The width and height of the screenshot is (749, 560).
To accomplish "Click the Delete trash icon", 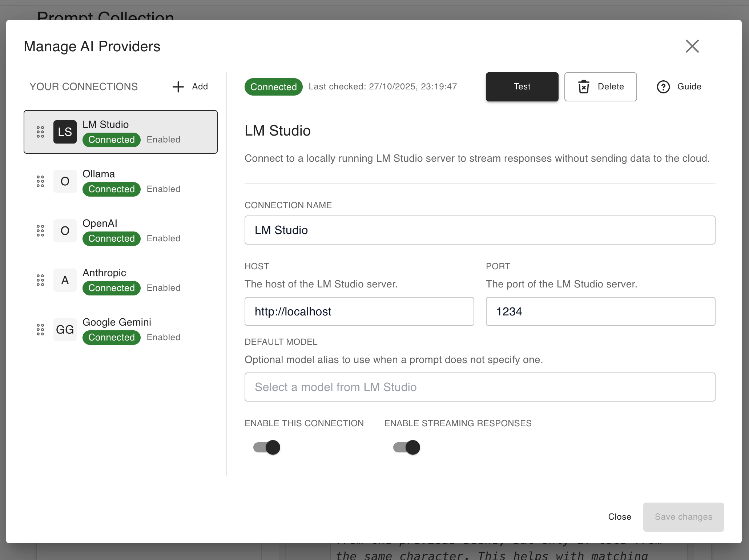I will (x=583, y=86).
